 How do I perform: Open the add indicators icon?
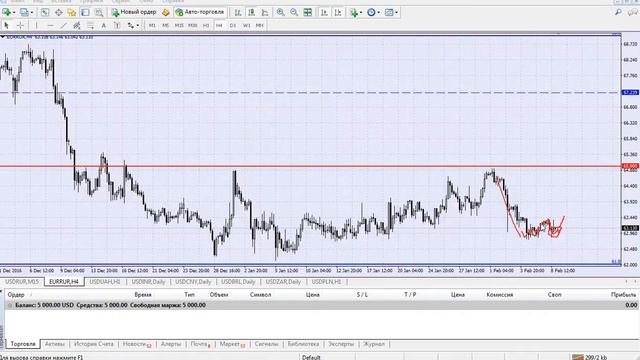(x=354, y=13)
